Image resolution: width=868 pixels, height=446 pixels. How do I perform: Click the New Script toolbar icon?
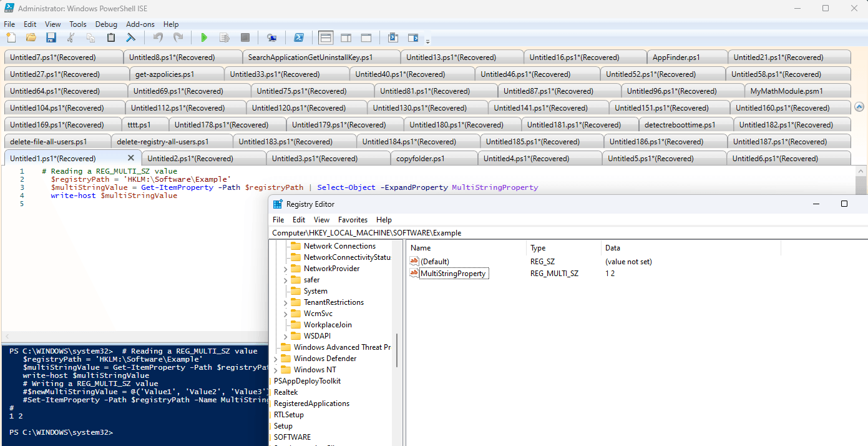coord(11,37)
